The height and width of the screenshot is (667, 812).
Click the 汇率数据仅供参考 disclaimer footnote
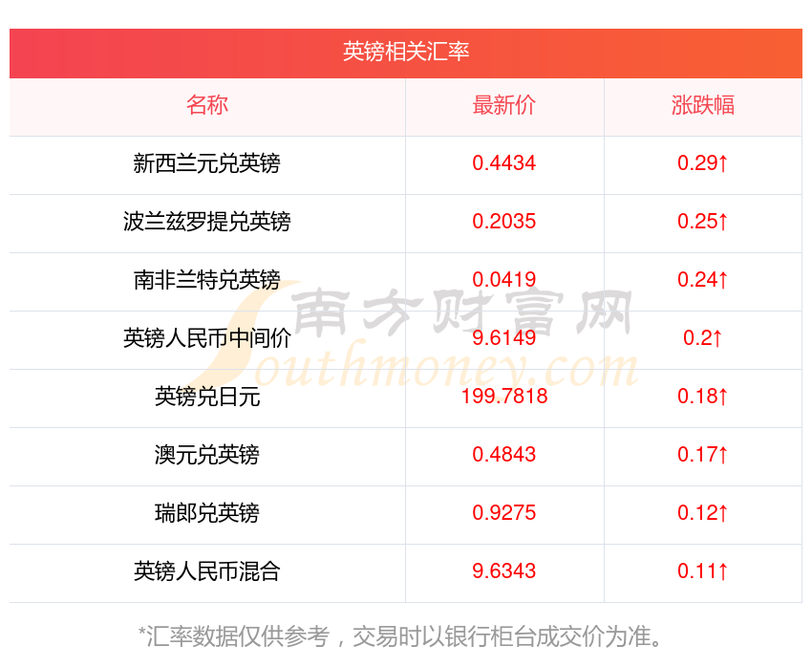click(x=401, y=635)
